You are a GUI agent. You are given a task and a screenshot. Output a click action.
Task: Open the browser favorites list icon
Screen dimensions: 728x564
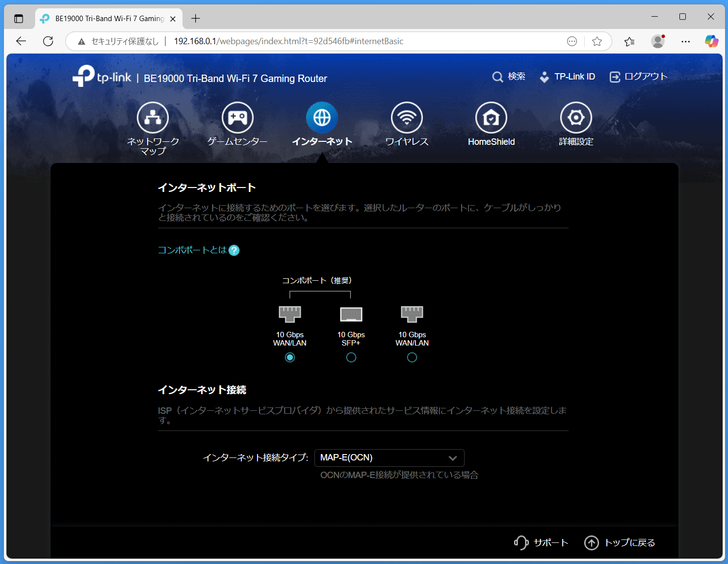tap(629, 41)
